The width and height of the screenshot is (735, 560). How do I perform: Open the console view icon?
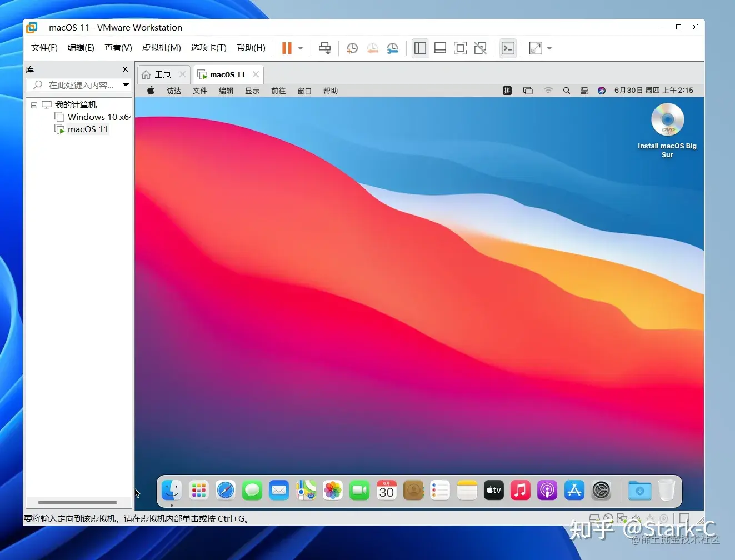coord(508,48)
